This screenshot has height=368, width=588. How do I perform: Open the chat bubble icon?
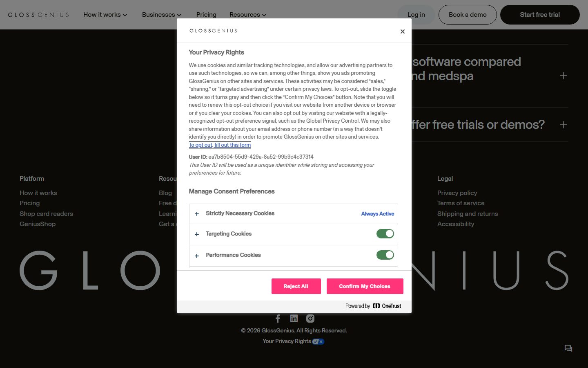(x=568, y=348)
